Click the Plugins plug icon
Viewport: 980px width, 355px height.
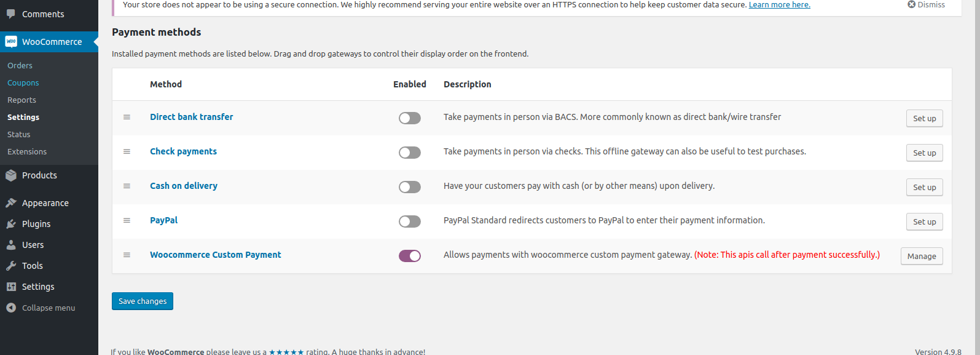(11, 224)
